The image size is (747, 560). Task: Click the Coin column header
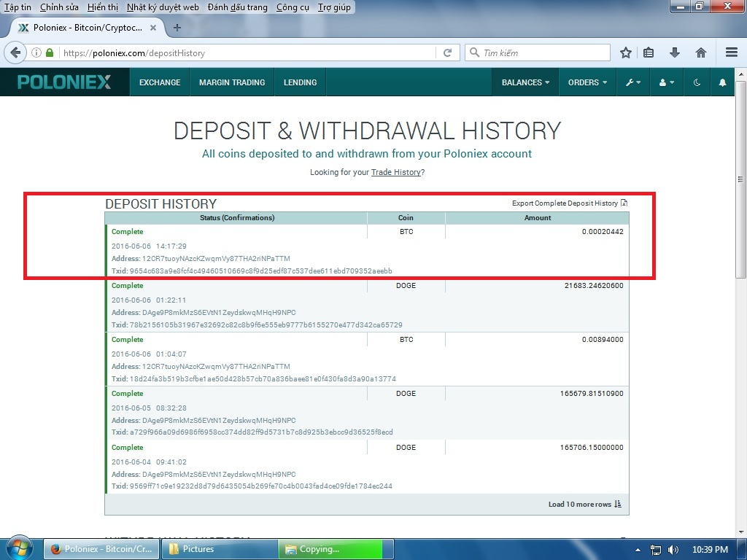[x=406, y=217]
